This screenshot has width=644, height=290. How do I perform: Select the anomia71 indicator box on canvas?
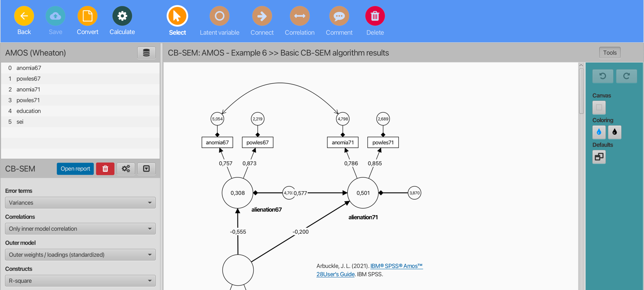tap(343, 142)
